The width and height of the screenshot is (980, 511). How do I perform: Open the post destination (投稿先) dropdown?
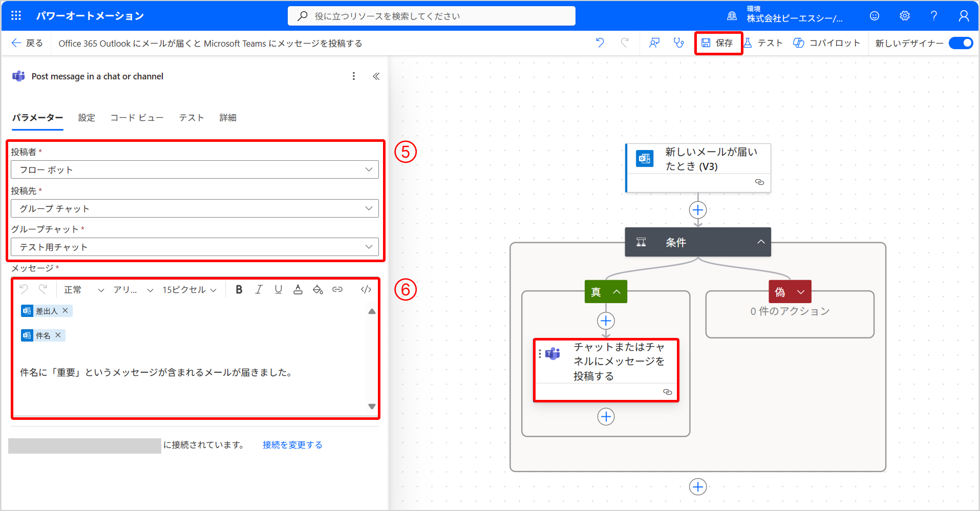click(x=195, y=208)
